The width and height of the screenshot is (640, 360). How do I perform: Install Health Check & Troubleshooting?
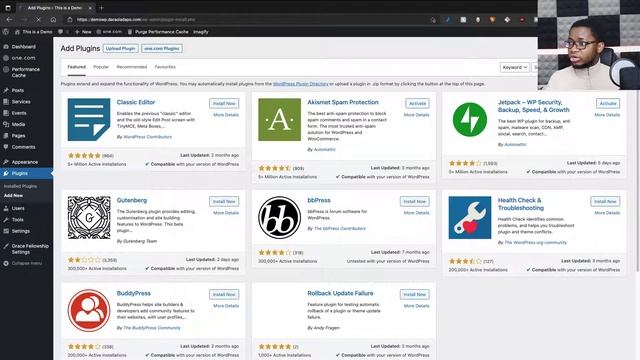605,202
